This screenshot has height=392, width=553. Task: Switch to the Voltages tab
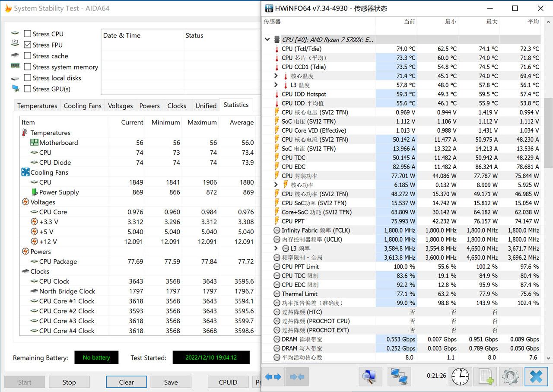[120, 106]
